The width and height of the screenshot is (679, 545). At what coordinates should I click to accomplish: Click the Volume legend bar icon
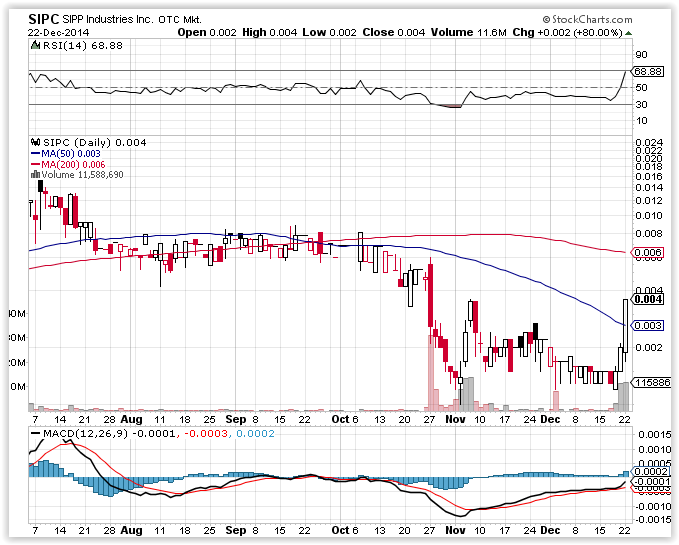[x=33, y=174]
